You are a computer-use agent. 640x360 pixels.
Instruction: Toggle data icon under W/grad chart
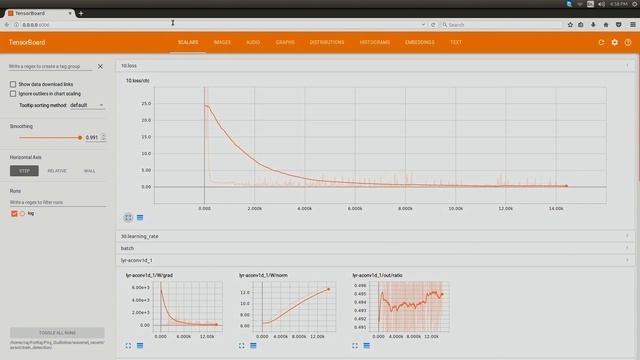coord(140,345)
